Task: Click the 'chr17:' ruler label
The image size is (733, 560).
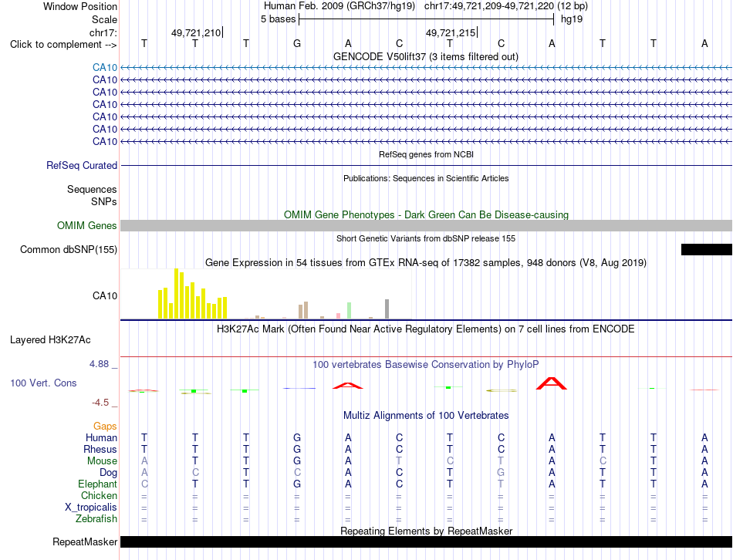Action: click(x=103, y=32)
